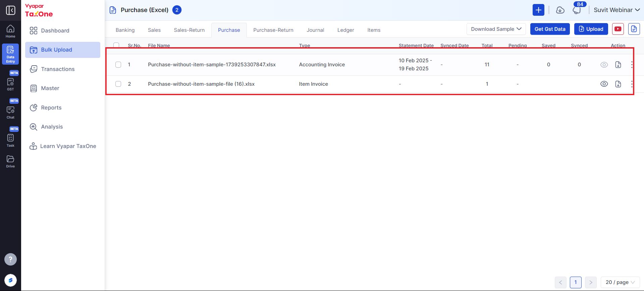Click the blue plus add button
Image resolution: width=644 pixels, height=291 pixels.
pyautogui.click(x=538, y=10)
